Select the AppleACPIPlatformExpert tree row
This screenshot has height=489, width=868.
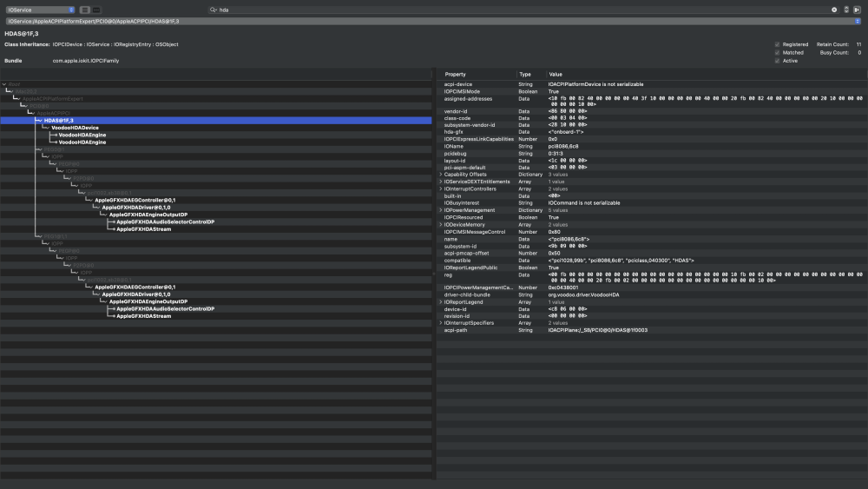(216, 98)
